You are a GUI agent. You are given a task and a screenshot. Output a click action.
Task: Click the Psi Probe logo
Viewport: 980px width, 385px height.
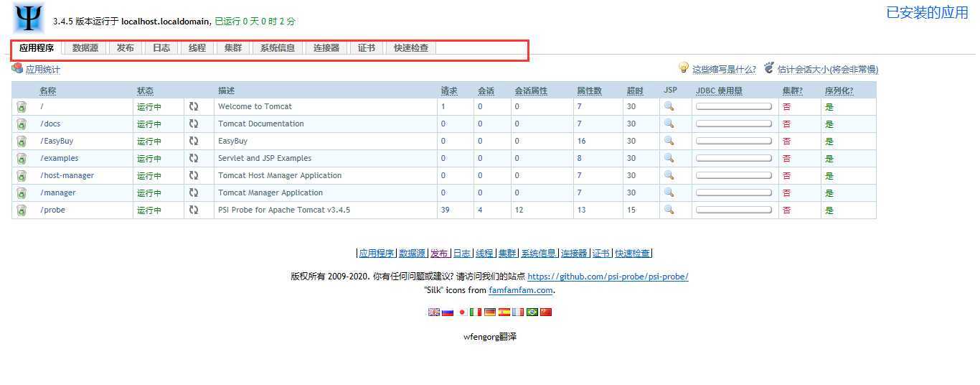29,18
